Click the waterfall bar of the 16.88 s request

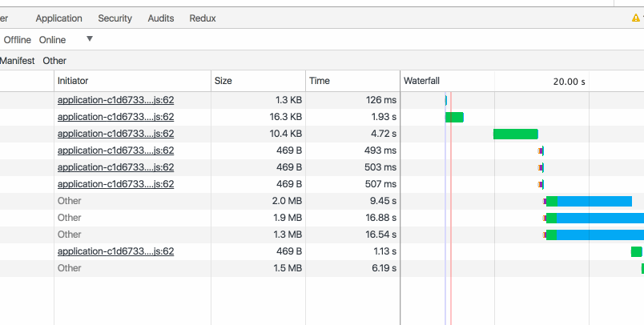click(x=594, y=218)
